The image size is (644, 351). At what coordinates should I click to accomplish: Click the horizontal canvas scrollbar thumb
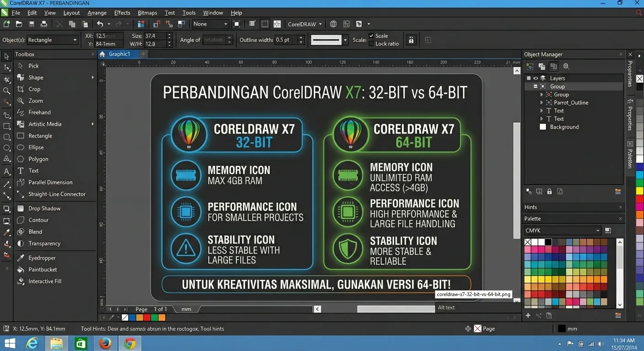396,309
